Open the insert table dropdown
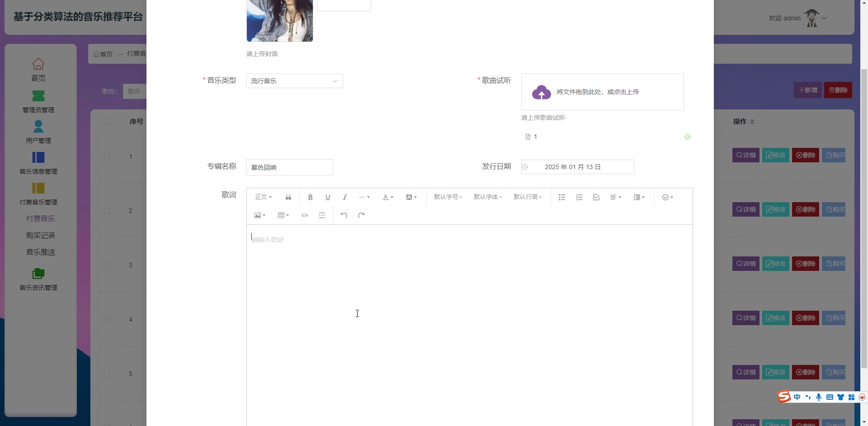Screen dimensions: 868x426 (x=283, y=215)
